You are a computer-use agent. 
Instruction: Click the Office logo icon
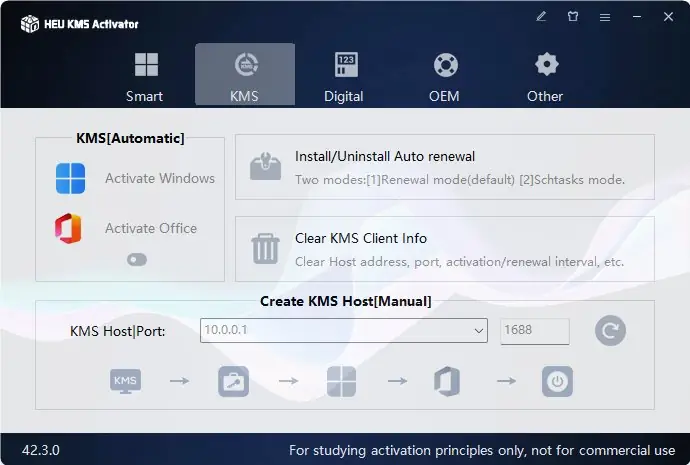point(68,228)
